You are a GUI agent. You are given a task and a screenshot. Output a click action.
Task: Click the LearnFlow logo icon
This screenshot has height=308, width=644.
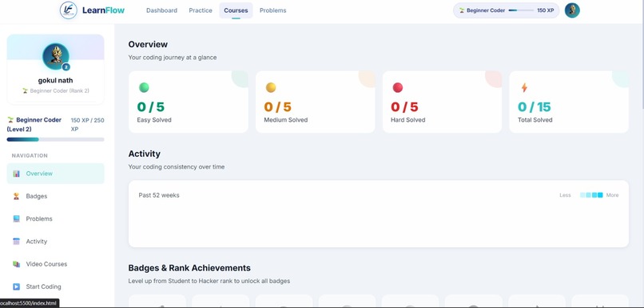click(68, 10)
